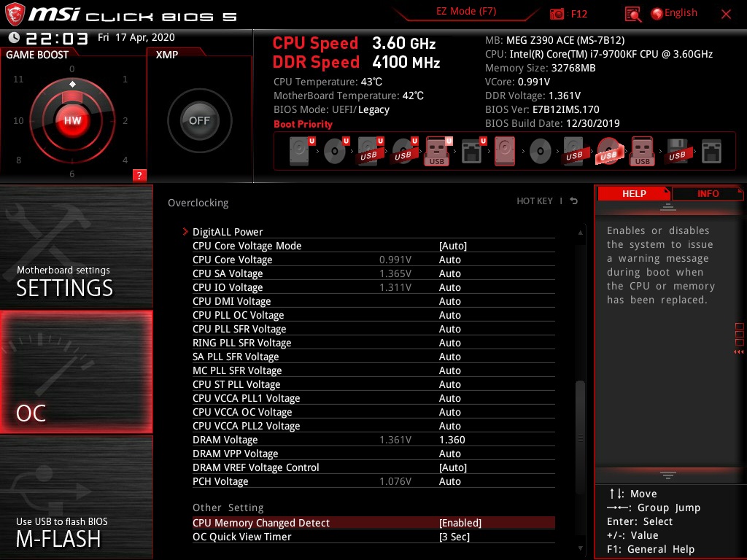Select the legacy USB hard disk boot icon
747x560 pixels.
[x=574, y=152]
